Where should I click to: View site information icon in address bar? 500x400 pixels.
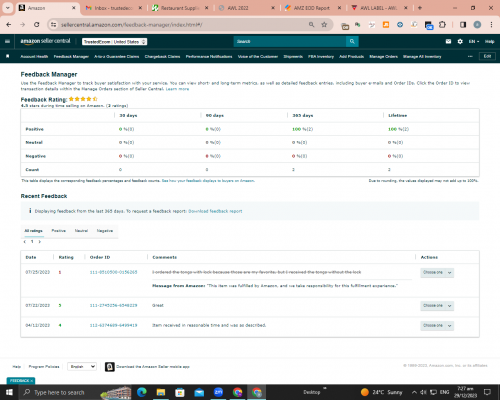[x=53, y=25]
